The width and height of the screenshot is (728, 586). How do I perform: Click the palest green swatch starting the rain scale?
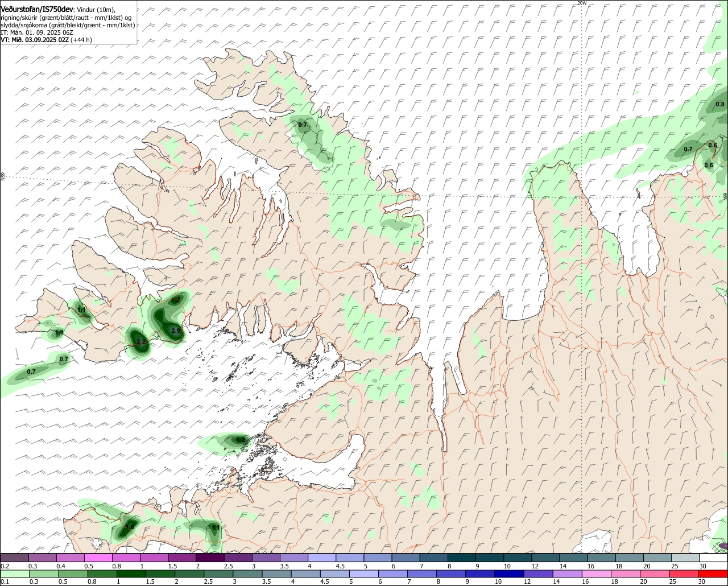point(14,574)
